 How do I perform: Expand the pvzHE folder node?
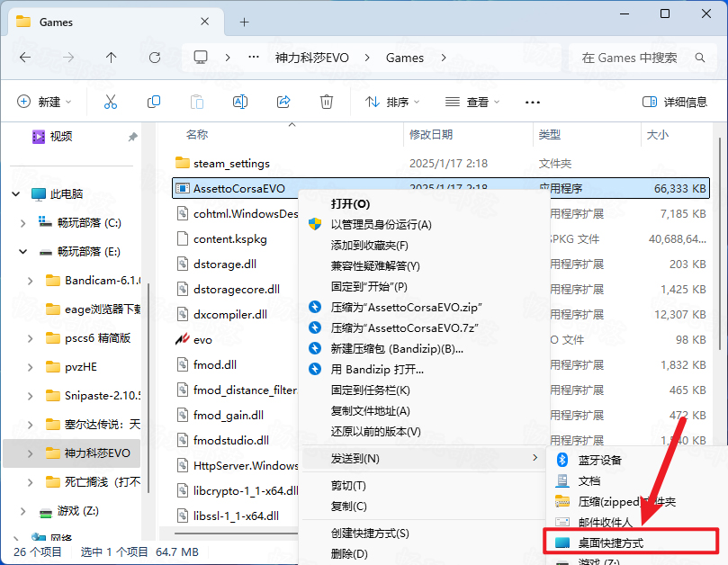(31, 367)
